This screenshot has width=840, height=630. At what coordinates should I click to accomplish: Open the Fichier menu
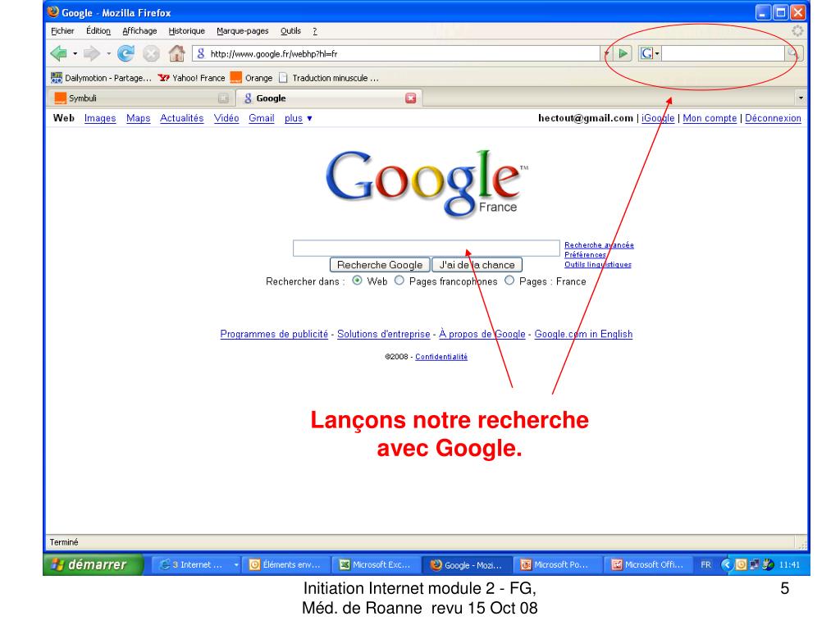point(62,31)
